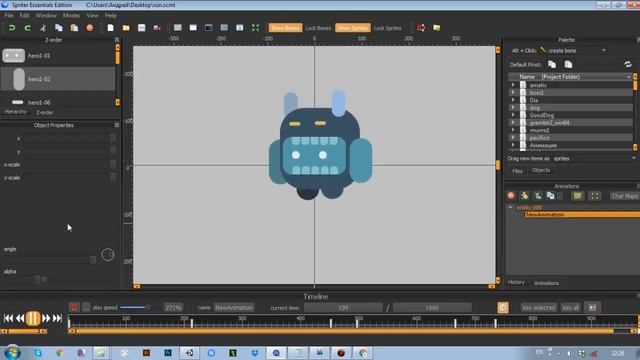Toggle the small button left of play speed label

86,307
